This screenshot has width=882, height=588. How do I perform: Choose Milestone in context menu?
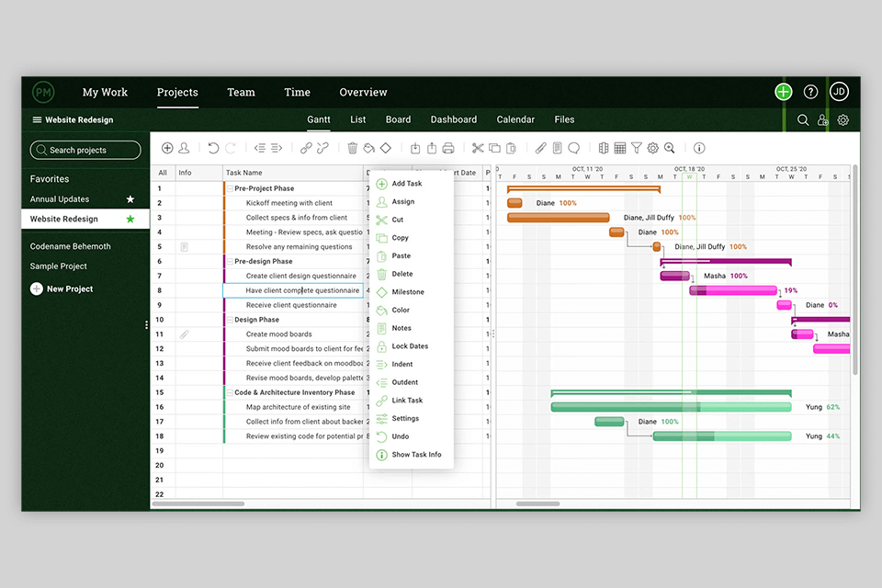point(408,292)
